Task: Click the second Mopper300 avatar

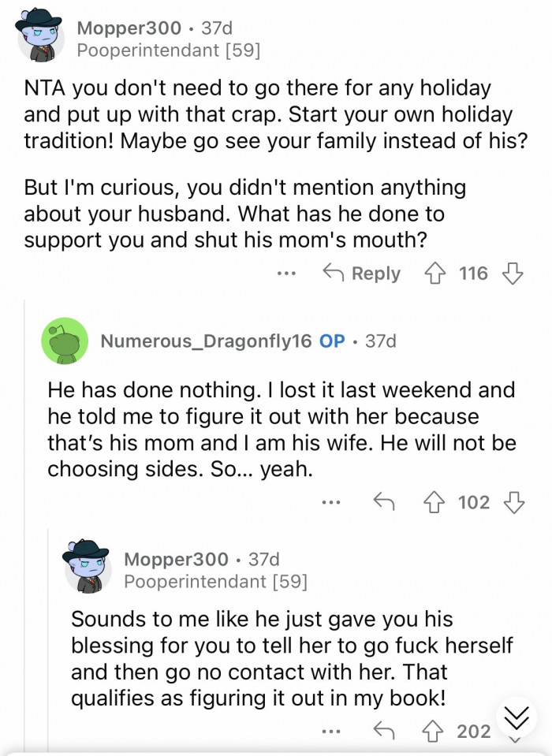Action: (x=88, y=569)
